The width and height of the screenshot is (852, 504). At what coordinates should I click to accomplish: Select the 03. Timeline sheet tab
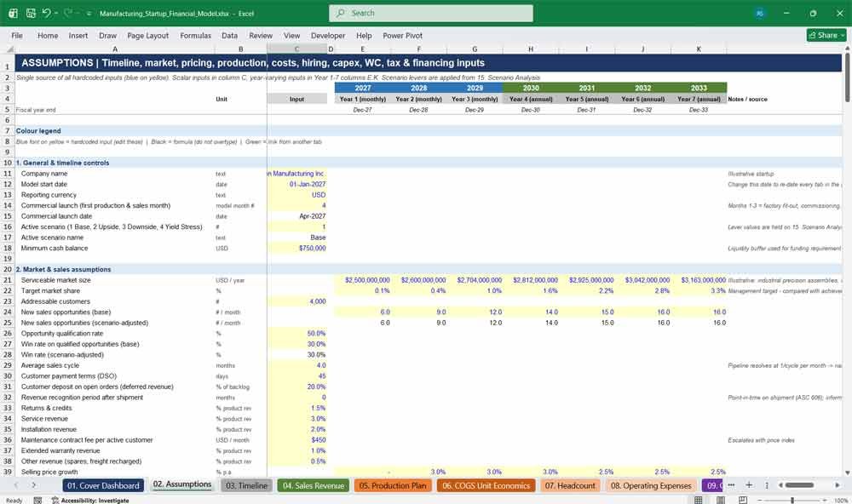247,485
